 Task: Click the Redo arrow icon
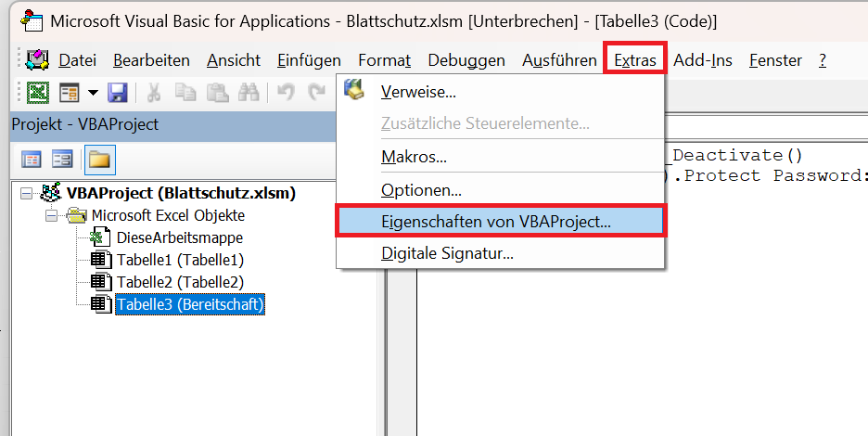pyautogui.click(x=317, y=93)
